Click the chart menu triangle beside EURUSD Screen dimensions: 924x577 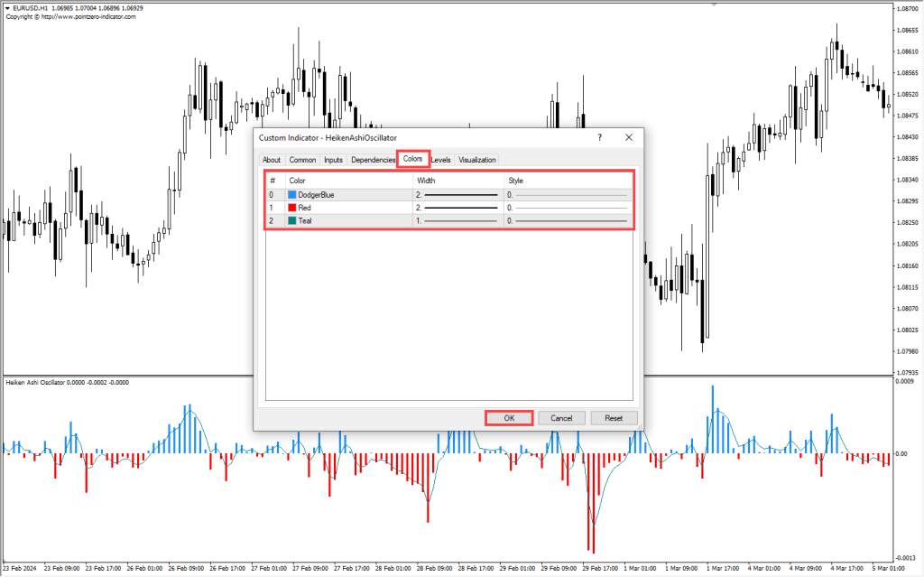pos(7,8)
